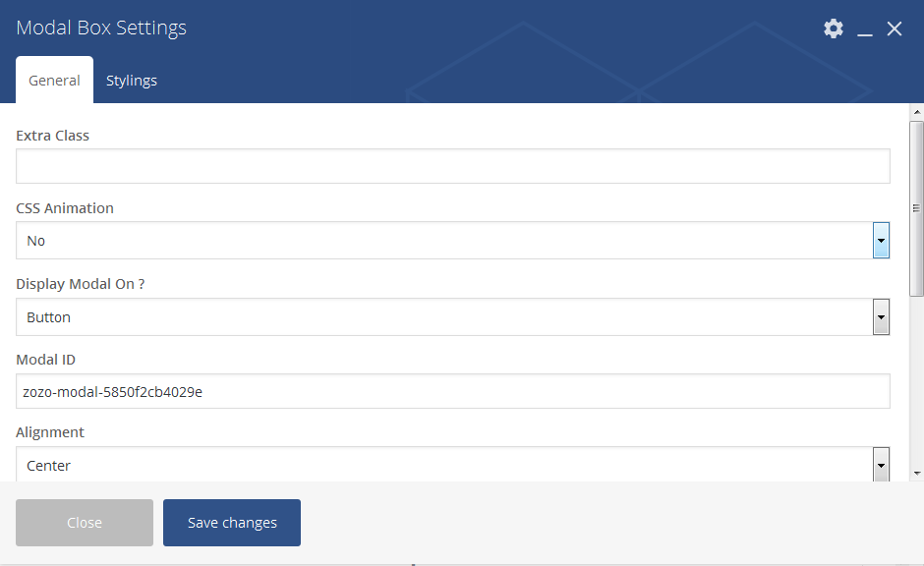Click the vertical scrollbar thumb

pos(916,208)
